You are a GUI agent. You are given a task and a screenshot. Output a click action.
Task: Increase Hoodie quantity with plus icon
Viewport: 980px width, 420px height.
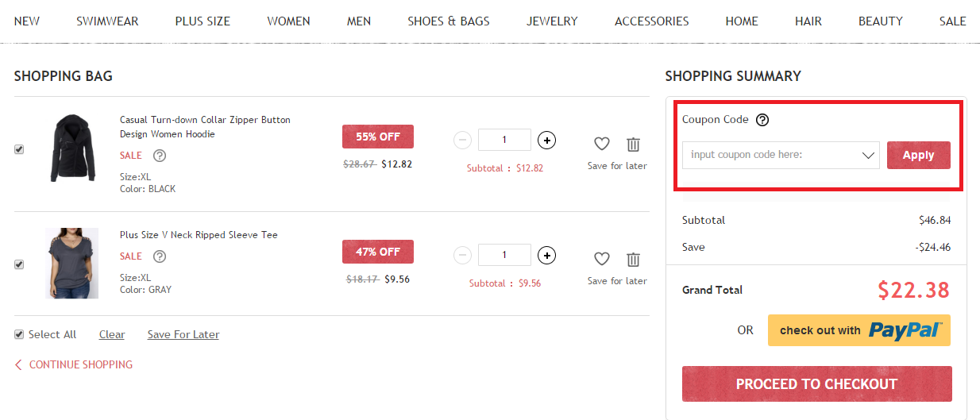(x=546, y=141)
